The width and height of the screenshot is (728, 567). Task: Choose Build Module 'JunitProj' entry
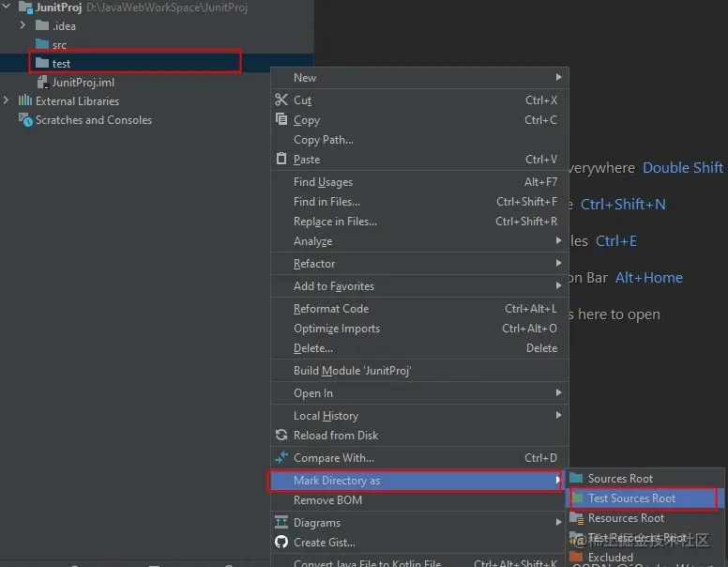[419, 371]
